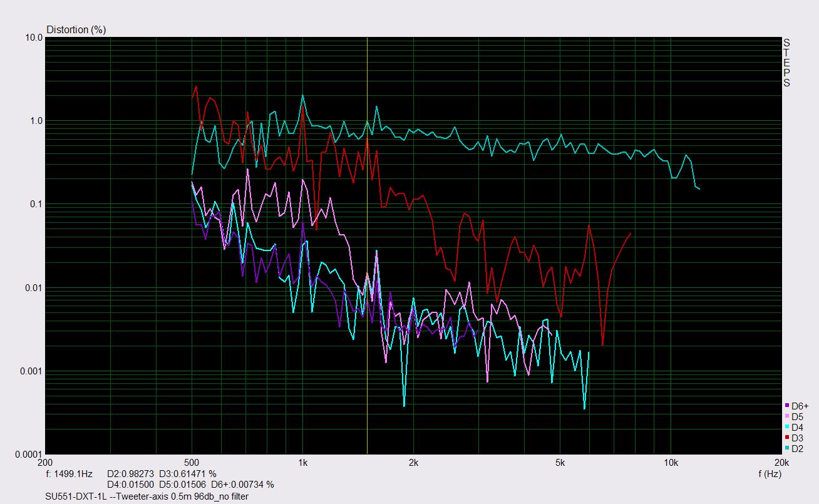Click the 1.0 y-axis label
The image size is (819, 504).
36,121
